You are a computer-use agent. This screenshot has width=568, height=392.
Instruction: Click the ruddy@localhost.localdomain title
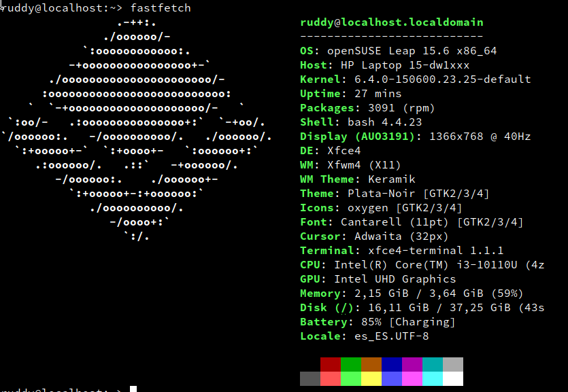tap(392, 22)
